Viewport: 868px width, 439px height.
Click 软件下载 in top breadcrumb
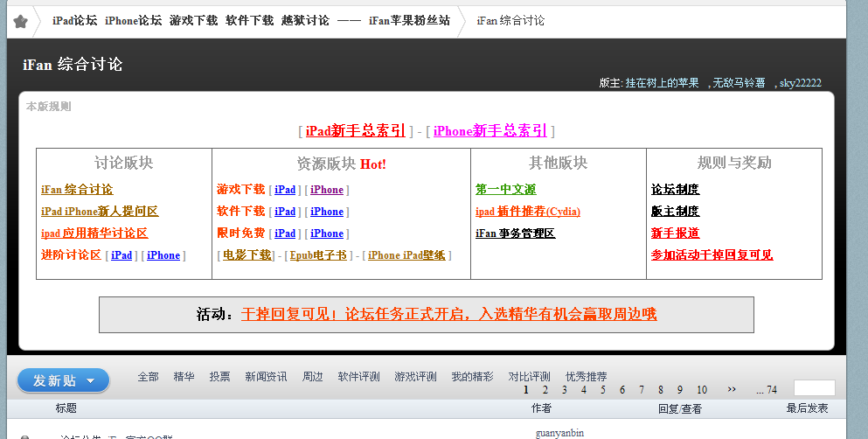pyautogui.click(x=250, y=20)
